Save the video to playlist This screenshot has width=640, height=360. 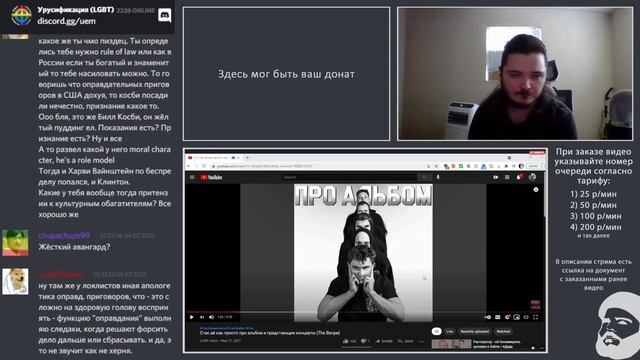pyautogui.click(x=406, y=341)
